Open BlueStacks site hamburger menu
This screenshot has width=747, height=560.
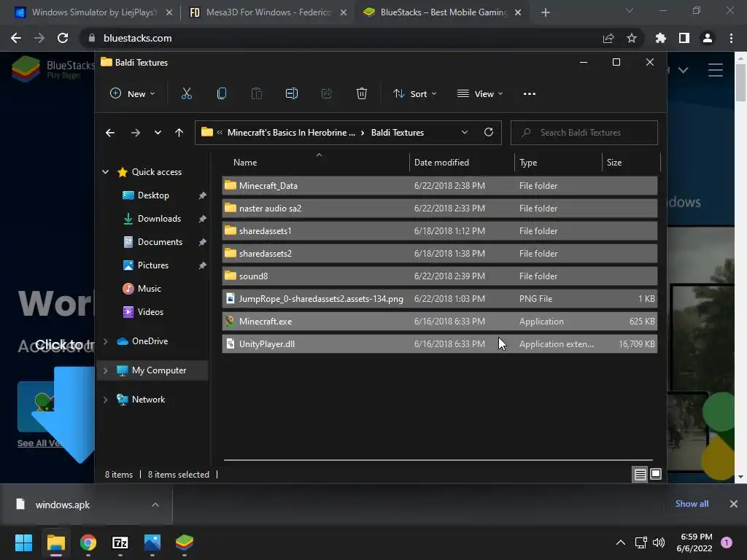tap(716, 70)
